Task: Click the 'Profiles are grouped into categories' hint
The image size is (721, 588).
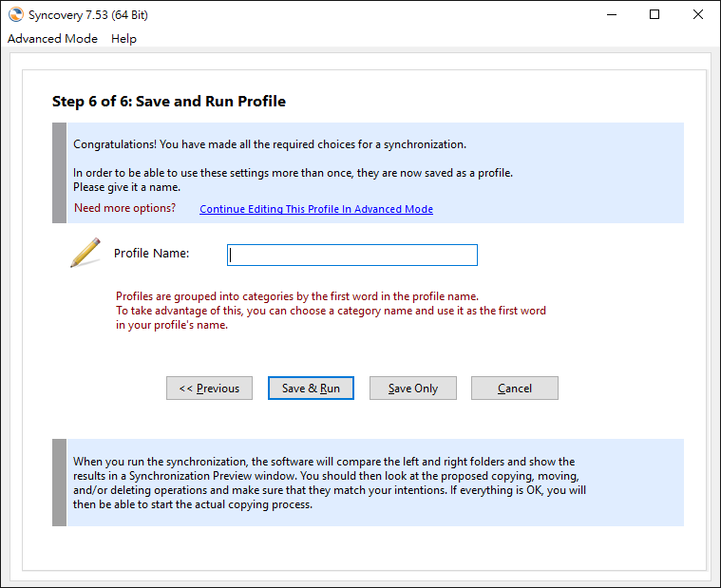Action: pyautogui.click(x=331, y=311)
